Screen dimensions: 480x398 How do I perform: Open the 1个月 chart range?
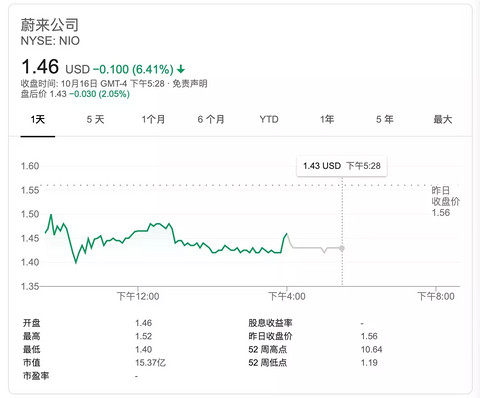[153, 119]
